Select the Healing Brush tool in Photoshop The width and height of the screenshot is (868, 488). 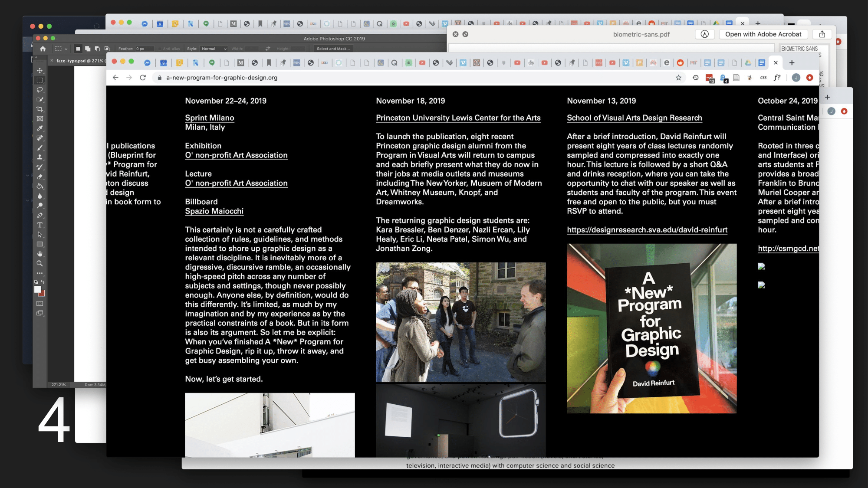[40, 138]
